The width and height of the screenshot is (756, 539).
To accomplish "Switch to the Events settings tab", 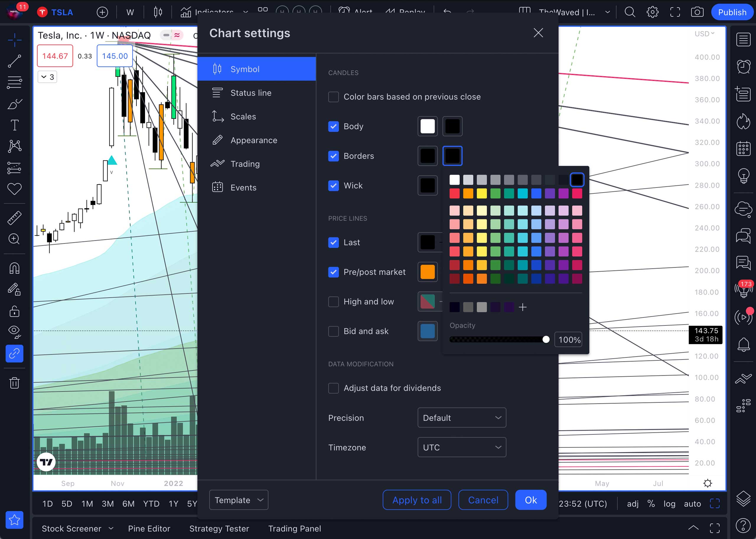I will point(257,188).
